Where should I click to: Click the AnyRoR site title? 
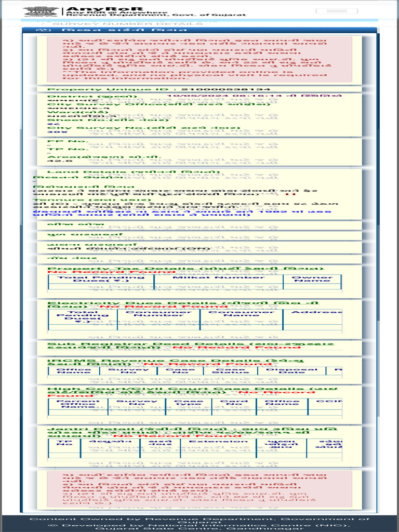click(105, 9)
